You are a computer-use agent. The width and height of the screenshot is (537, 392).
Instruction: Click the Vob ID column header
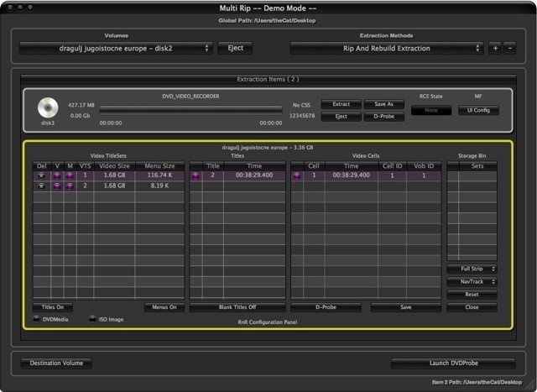pyautogui.click(x=424, y=166)
